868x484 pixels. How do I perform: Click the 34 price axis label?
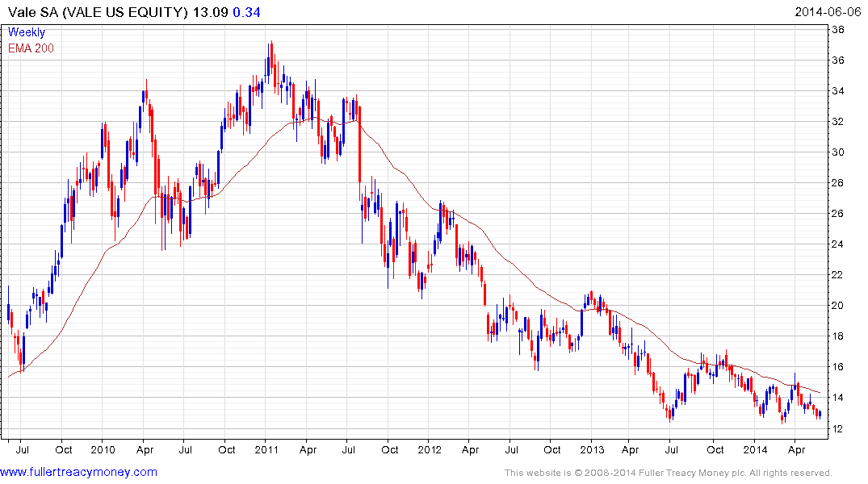(838, 91)
